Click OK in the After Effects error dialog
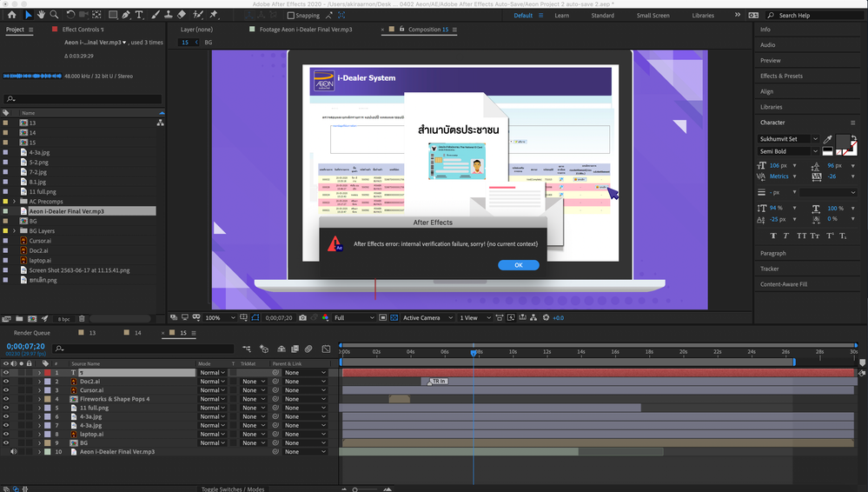 (x=519, y=265)
